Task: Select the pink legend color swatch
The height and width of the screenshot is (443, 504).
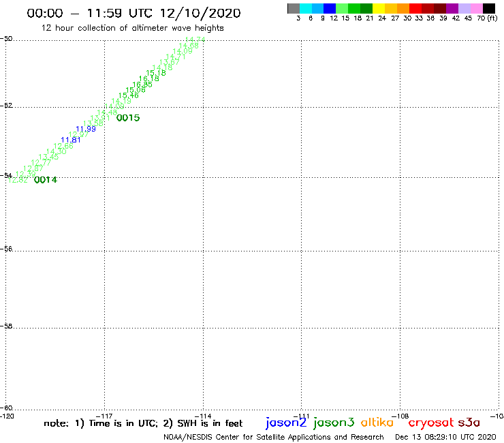Action: click(476, 8)
